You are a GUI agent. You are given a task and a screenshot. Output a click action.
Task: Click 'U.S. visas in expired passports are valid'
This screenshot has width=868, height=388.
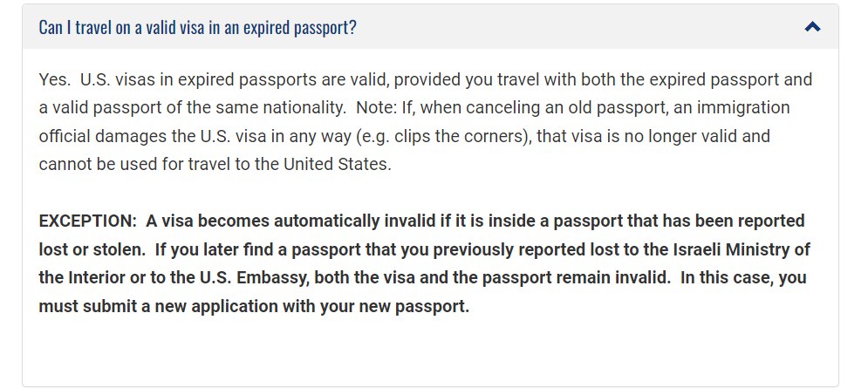(234, 80)
